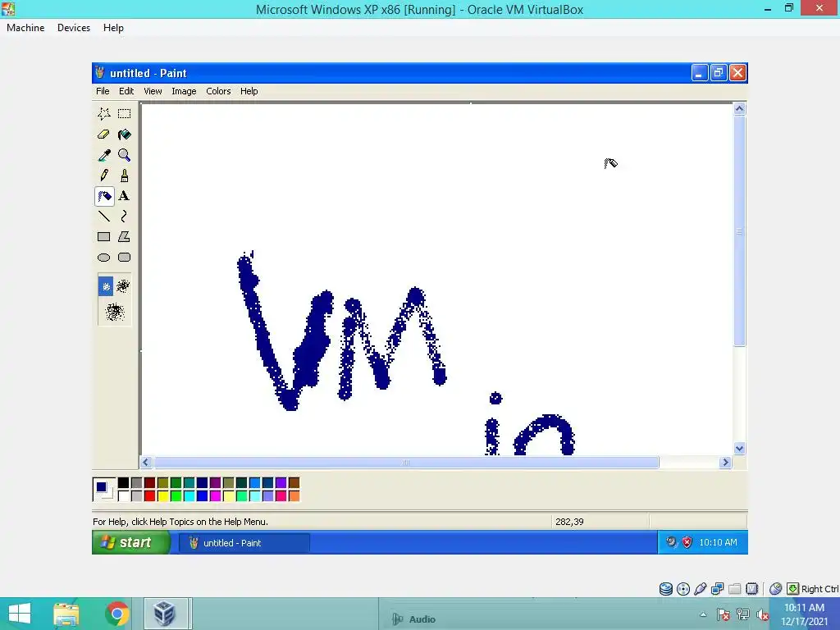
Task: Select the Rounded Rectangle tool
Action: 125,258
